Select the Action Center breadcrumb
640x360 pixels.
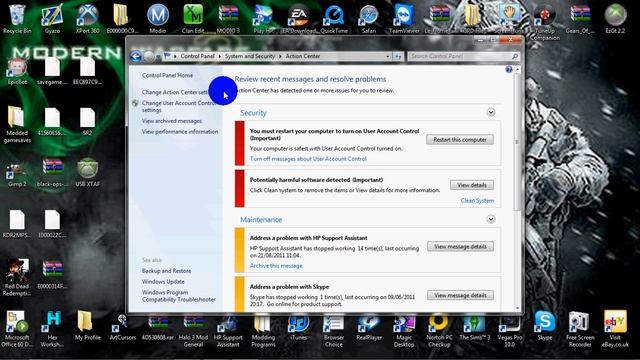tap(302, 56)
